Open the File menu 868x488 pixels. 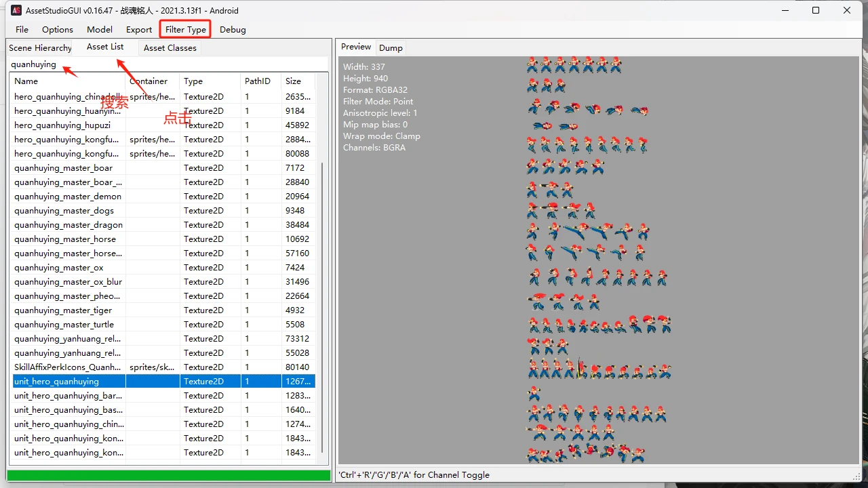(22, 30)
